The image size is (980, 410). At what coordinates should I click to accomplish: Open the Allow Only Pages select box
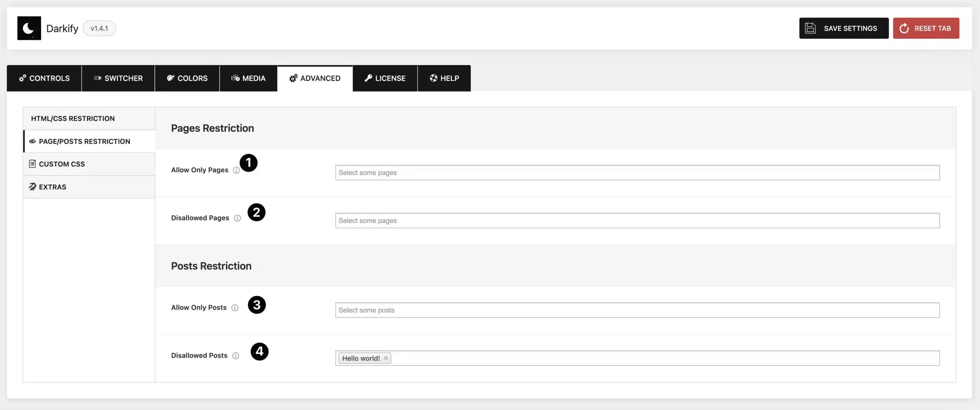[x=637, y=173]
